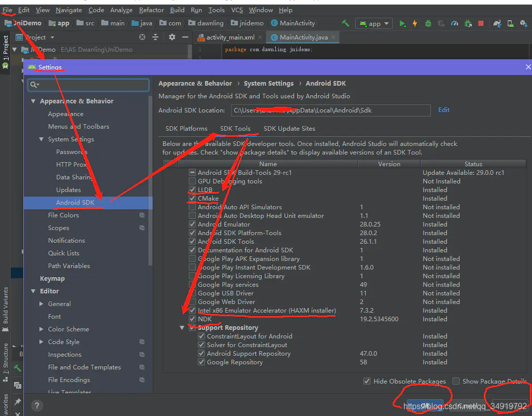The height and width of the screenshot is (416, 532).
Task: Open the 1: Project side tool window
Action: (6, 52)
